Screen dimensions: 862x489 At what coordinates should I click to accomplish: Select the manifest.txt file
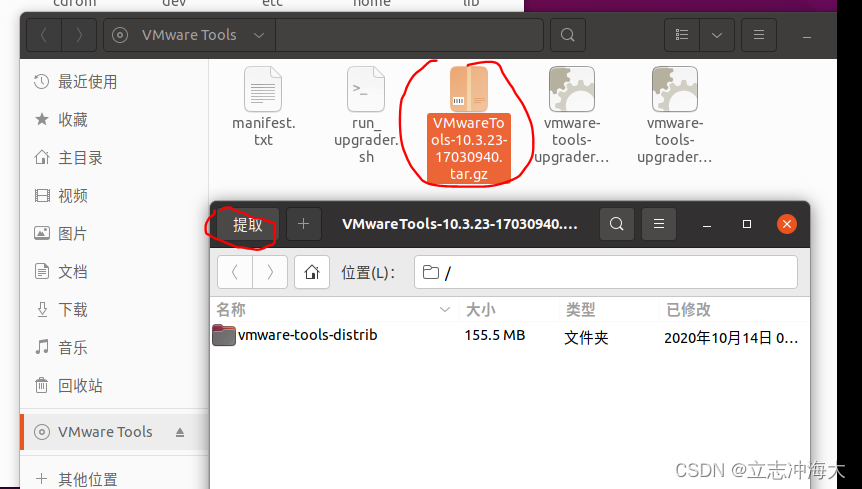263,107
